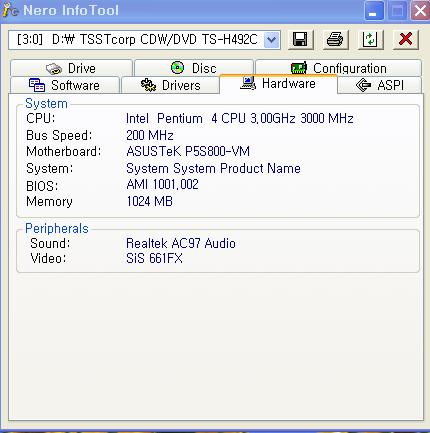Minimize the Nero InfoTool window
This screenshot has width=430, height=433.
[x=374, y=11]
